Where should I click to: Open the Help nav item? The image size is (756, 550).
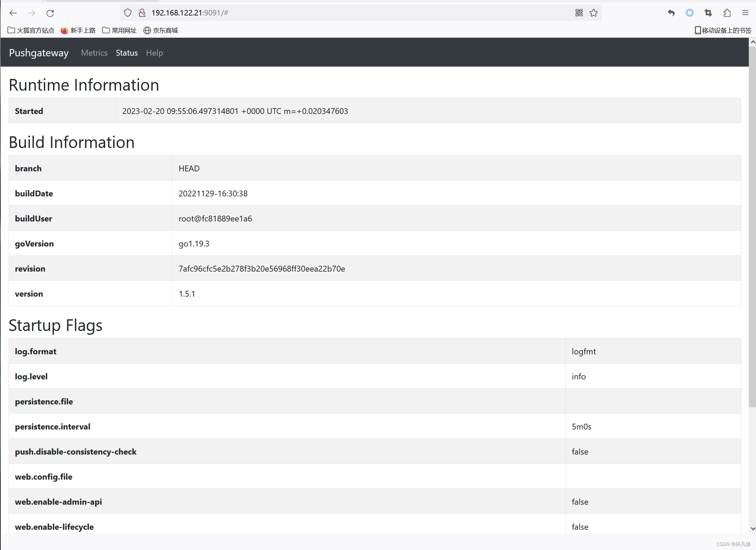point(154,53)
